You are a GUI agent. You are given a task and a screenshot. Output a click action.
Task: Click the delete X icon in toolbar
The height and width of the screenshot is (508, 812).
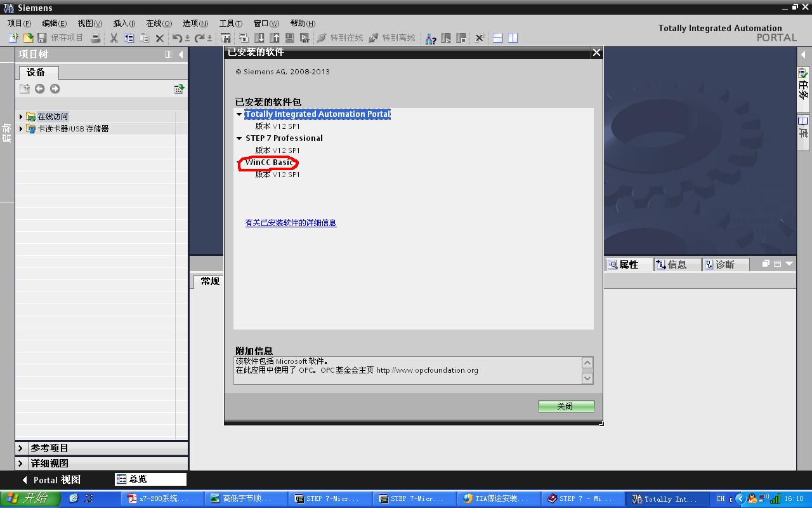coord(160,38)
